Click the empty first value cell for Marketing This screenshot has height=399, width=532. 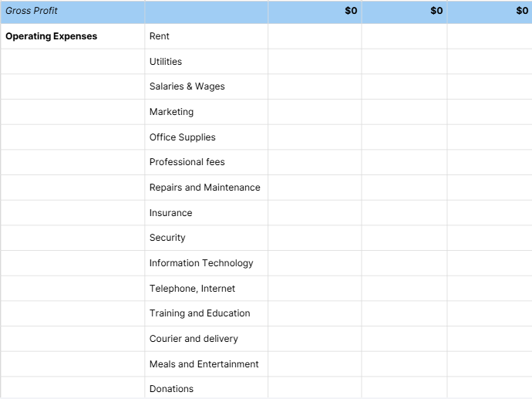(x=315, y=112)
